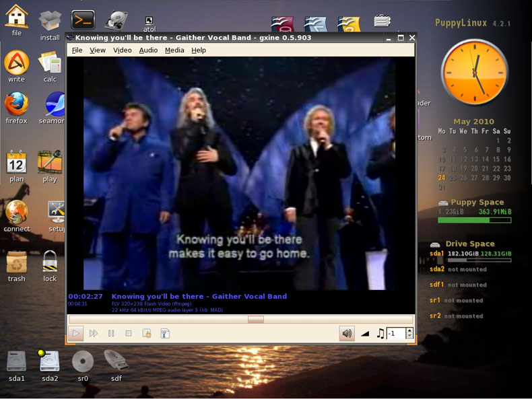Open the sr0 optical disc icon
The height and width of the screenshot is (399, 532).
tap(83, 366)
